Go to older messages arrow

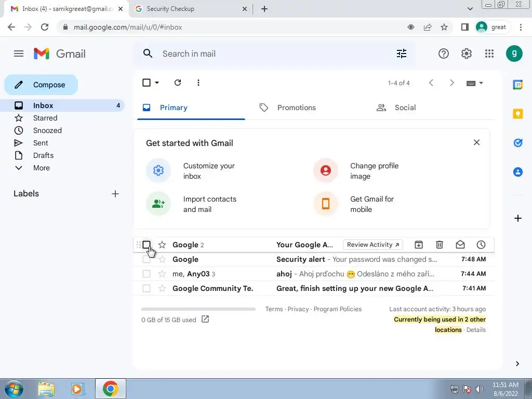(451, 83)
